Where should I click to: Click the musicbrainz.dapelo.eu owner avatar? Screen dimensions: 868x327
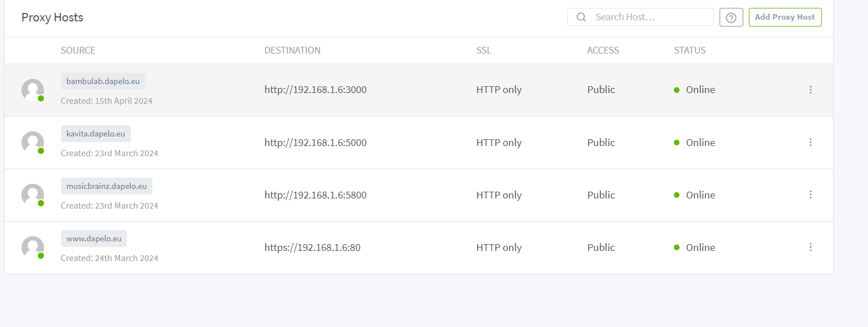(33, 195)
